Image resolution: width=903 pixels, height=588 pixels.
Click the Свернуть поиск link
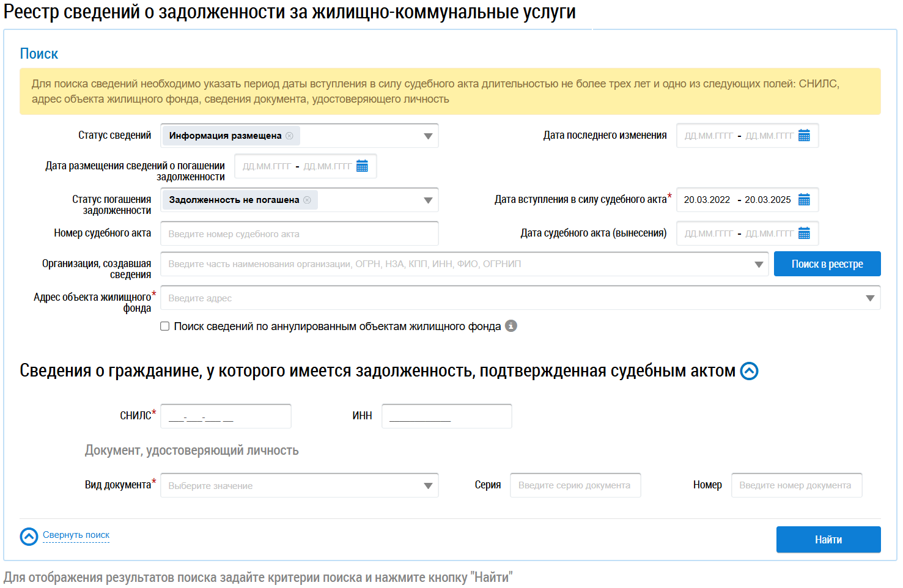pyautogui.click(x=76, y=535)
